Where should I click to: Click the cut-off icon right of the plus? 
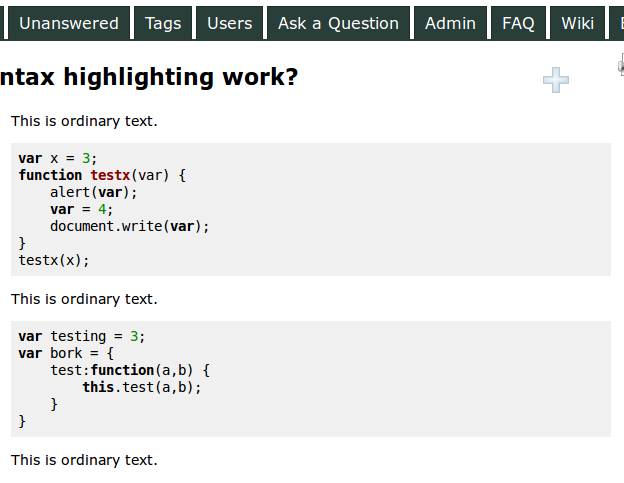tap(620, 67)
